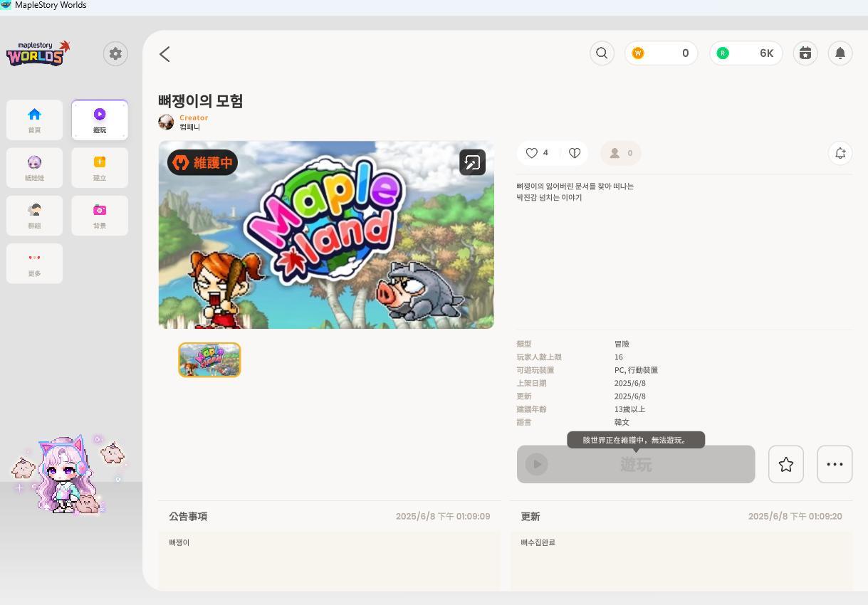Add world to favorites star
The height and width of the screenshot is (605, 868).
pyautogui.click(x=786, y=464)
